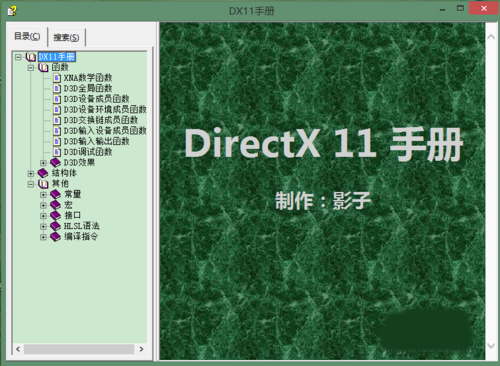Switch to the 搜索(S) tab

tap(66, 37)
